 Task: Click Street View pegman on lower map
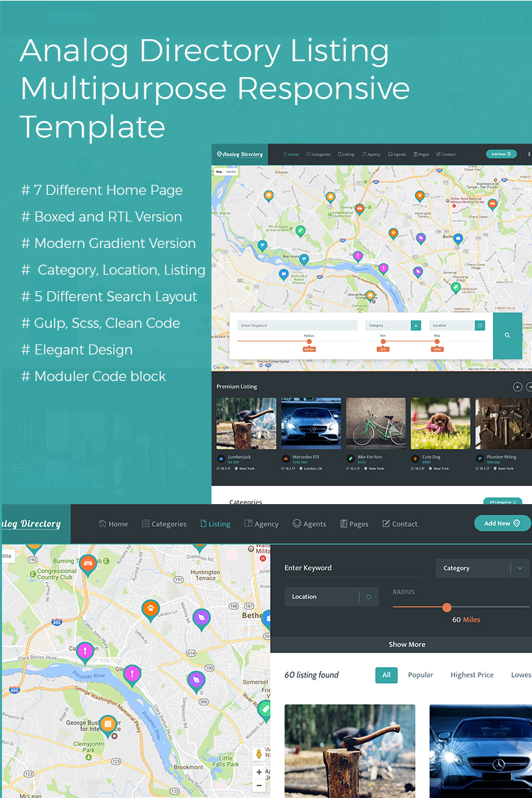(x=259, y=754)
